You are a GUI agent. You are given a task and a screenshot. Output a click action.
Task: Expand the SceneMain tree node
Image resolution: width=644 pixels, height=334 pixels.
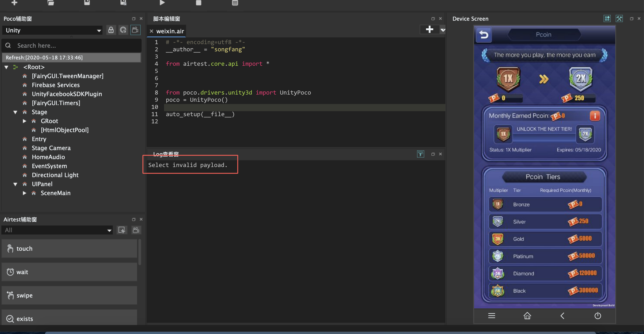(24, 193)
